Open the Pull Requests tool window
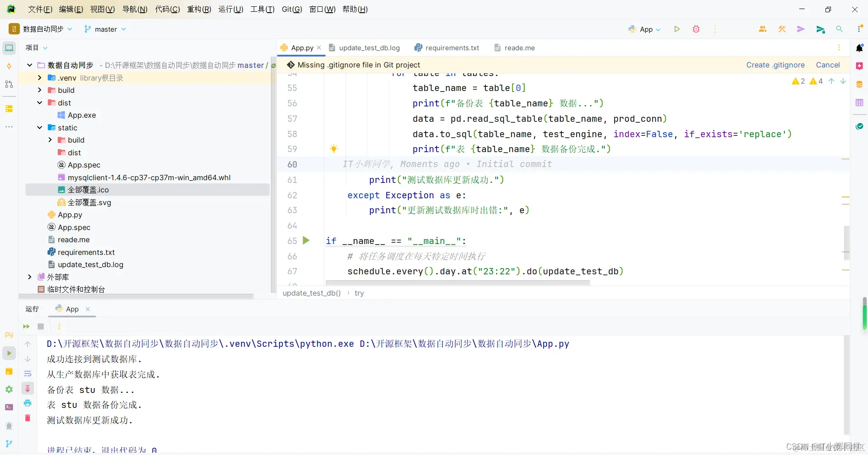 coord(9,84)
